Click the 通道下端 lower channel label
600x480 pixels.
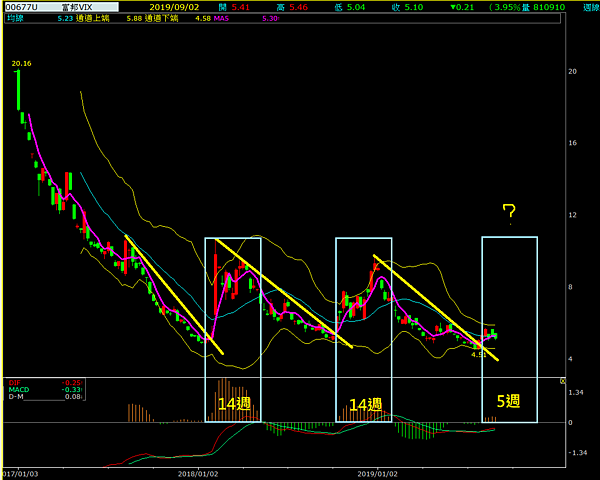(161, 18)
